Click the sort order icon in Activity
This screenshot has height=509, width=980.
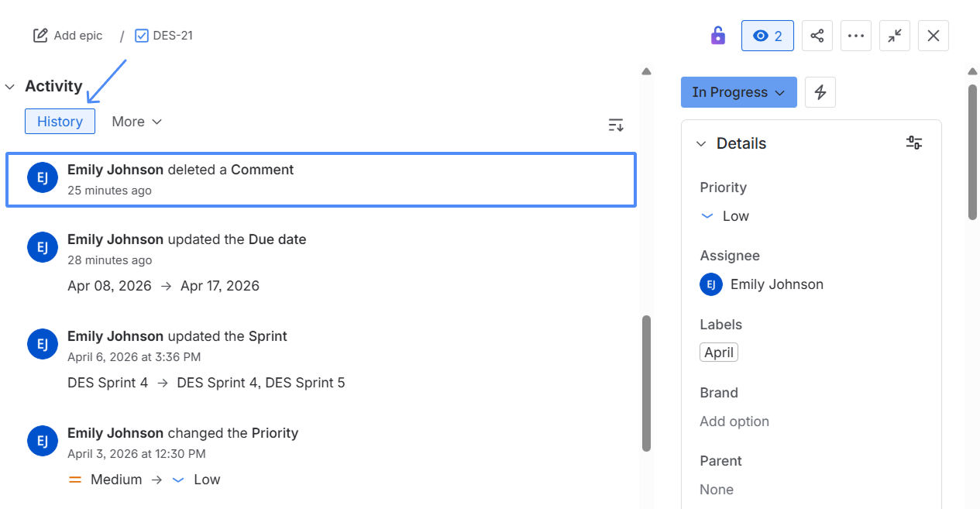[x=616, y=126]
